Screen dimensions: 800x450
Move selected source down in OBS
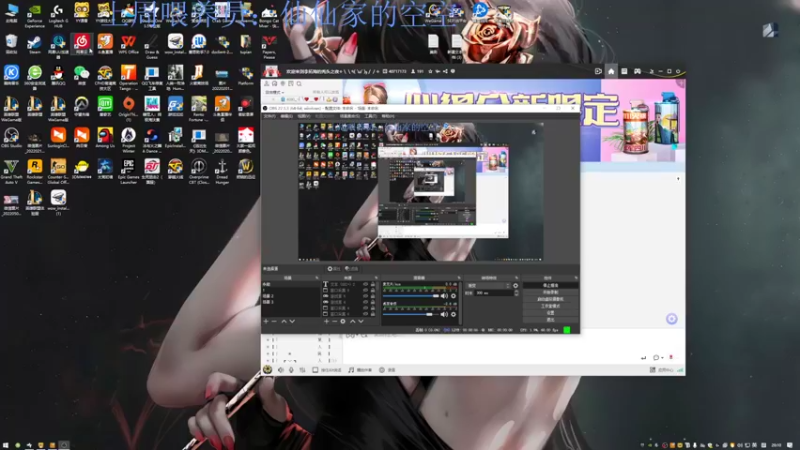click(361, 321)
